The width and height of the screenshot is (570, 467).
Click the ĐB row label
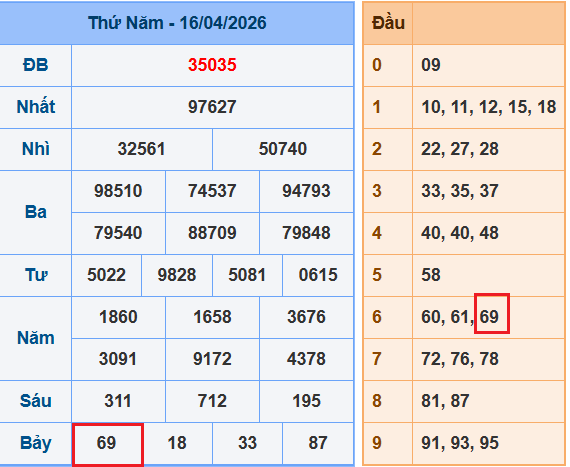36,65
